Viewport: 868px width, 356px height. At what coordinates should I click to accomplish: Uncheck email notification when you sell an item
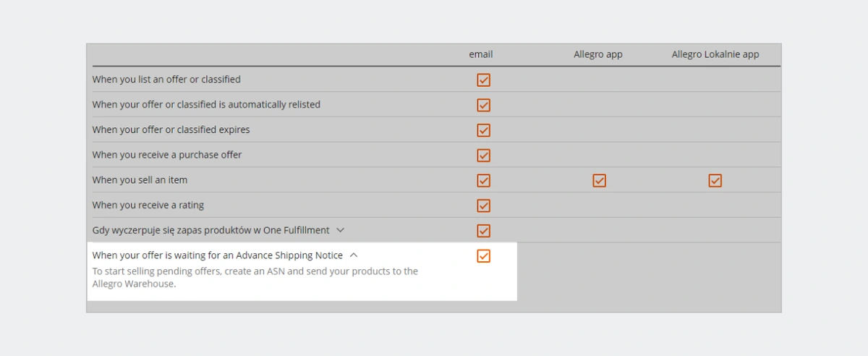point(484,180)
